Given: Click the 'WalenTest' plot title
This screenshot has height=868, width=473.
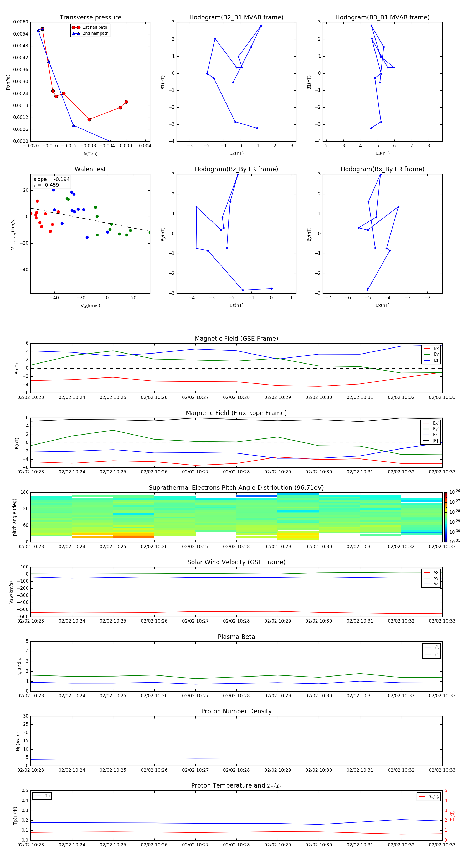Looking at the screenshot, I should pos(90,169).
